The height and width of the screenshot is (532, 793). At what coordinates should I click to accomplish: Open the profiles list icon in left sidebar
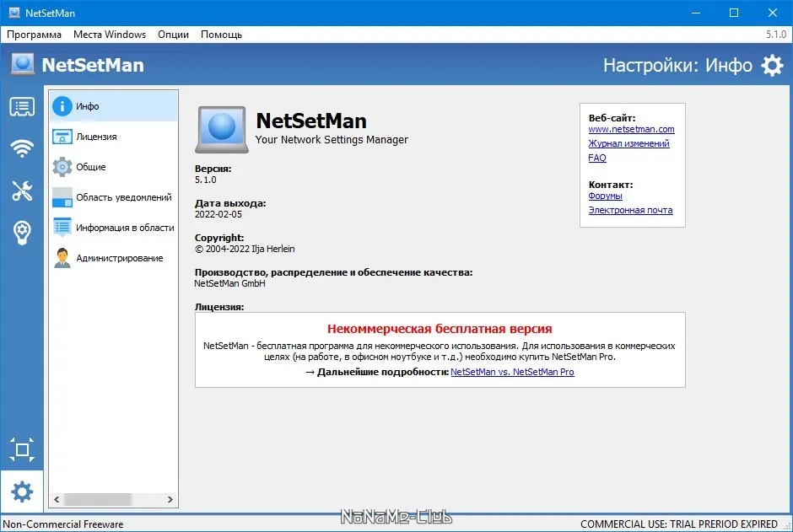pos(22,107)
